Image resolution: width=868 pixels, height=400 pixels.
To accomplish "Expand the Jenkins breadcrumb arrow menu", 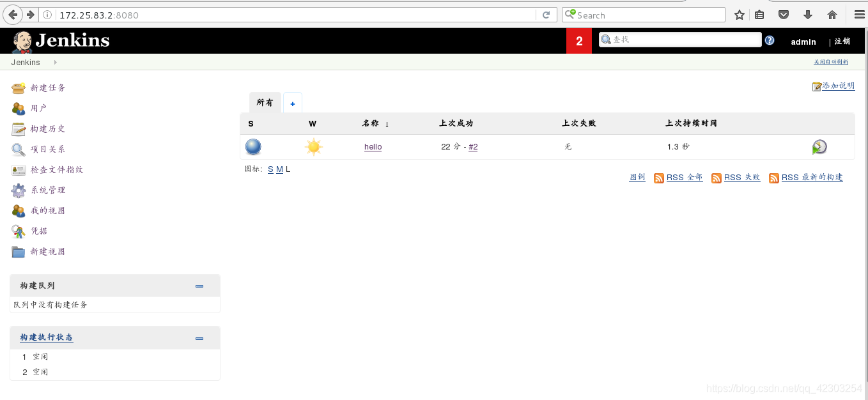I will [x=56, y=62].
